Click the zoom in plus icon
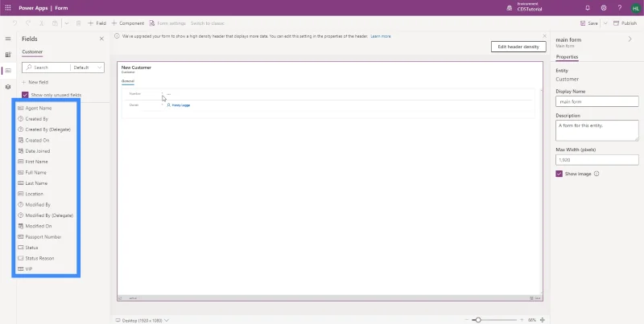Image resolution: width=644 pixels, height=324 pixels. (x=522, y=319)
